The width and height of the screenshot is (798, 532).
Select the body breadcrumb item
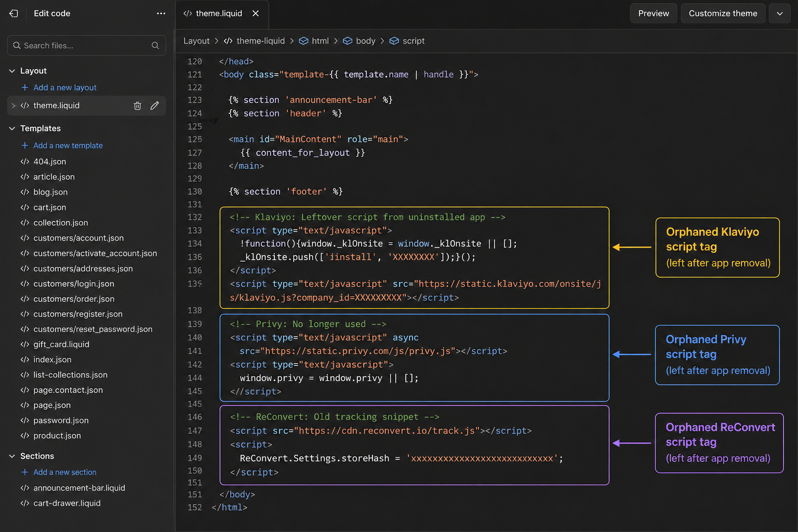(x=365, y=41)
